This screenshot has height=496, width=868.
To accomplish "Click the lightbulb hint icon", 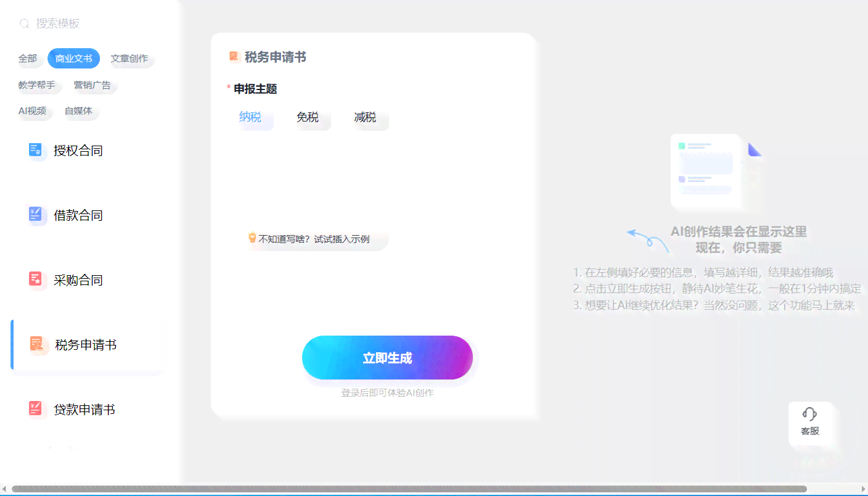I will point(252,238).
